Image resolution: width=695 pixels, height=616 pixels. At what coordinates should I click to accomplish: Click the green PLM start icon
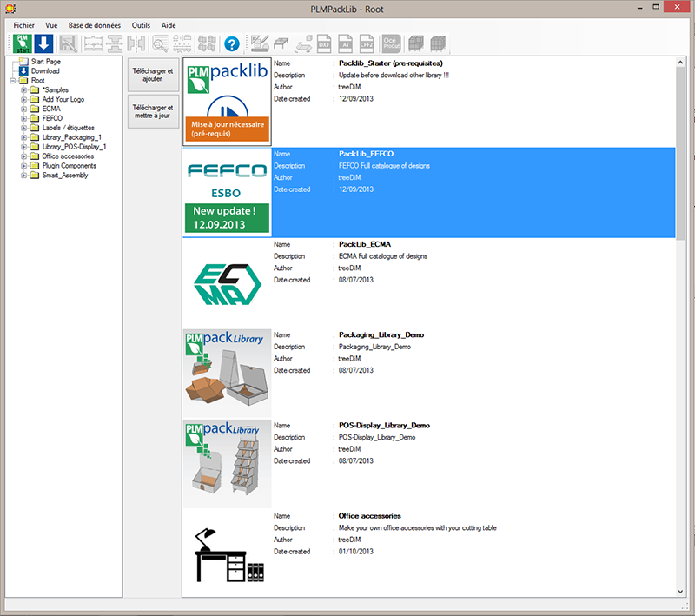click(23, 43)
